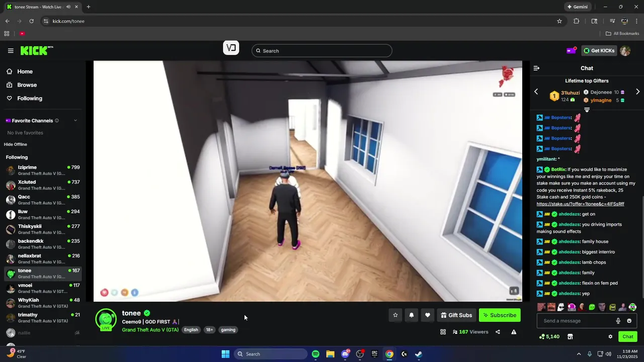Open Qacc channel from Following list
Image resolution: width=644 pixels, height=362 pixels.
click(x=43, y=200)
